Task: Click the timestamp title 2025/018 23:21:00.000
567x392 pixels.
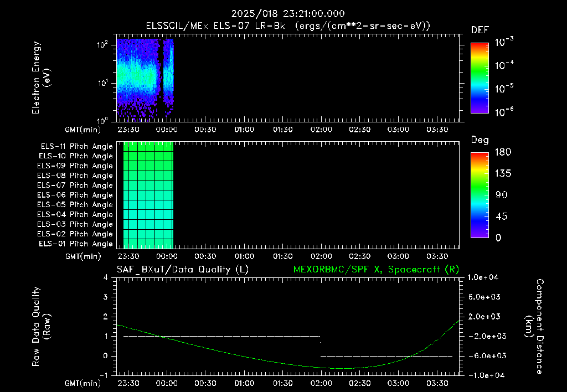Action: (x=288, y=14)
